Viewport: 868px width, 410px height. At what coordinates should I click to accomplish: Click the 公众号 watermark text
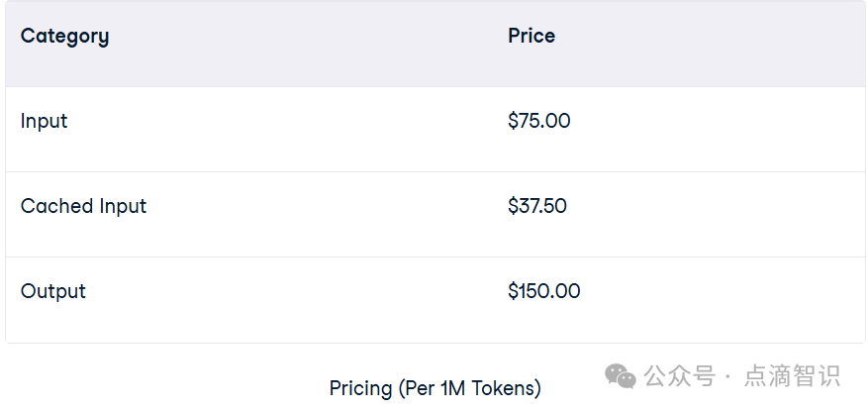680,376
